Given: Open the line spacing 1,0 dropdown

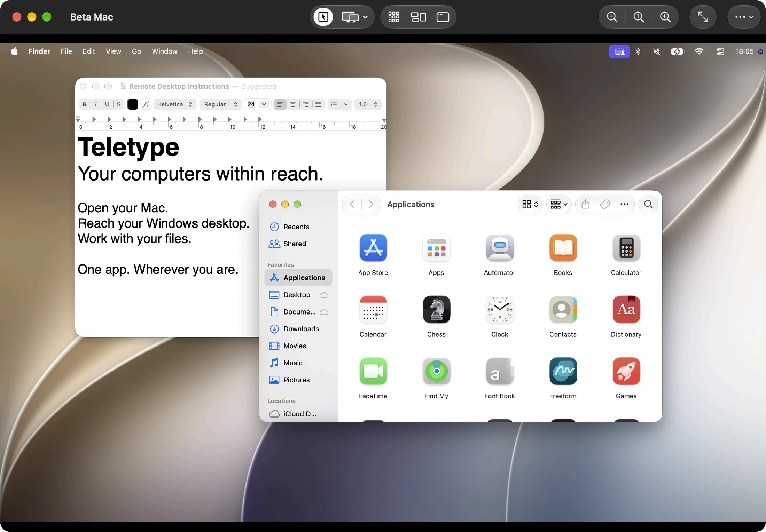Looking at the screenshot, I should tap(368, 104).
